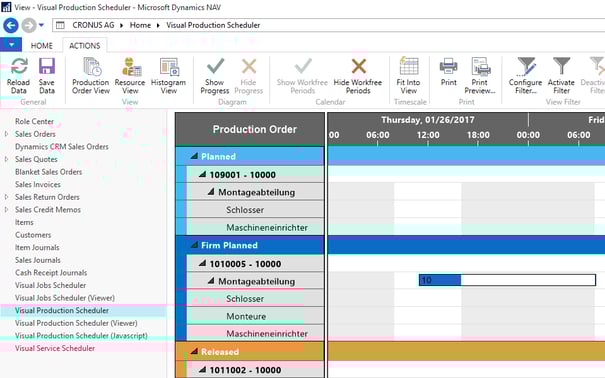This screenshot has width=605, height=378.
Task: Open the Production Order View
Action: [91, 76]
